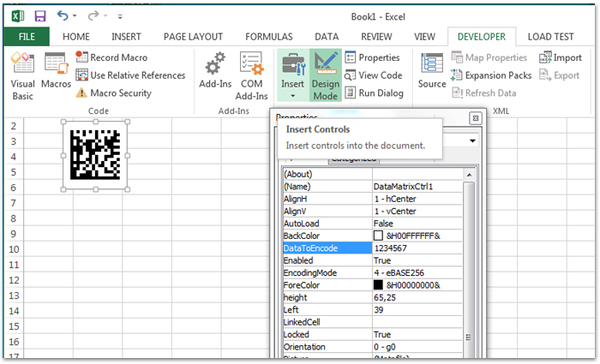
Task: Click the BackColor white swatch
Action: (378, 236)
